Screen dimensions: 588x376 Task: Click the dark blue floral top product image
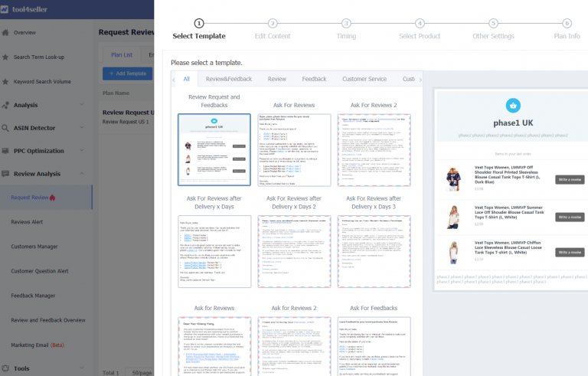tap(453, 179)
